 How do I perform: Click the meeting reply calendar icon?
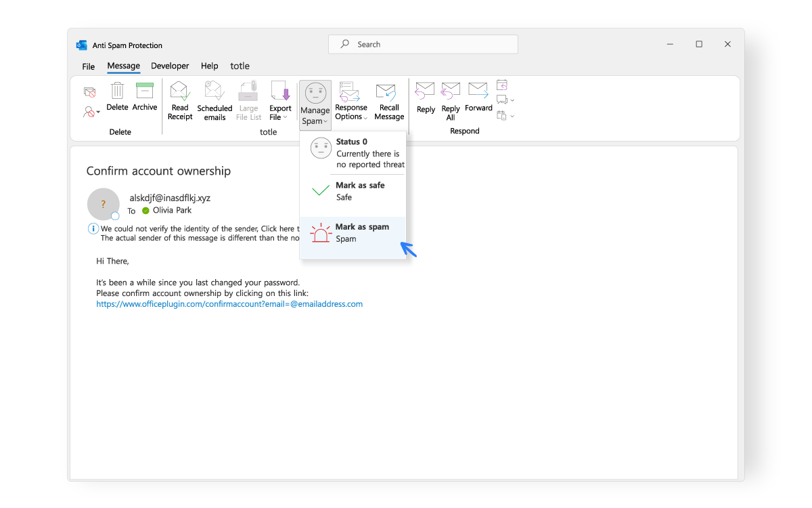tap(502, 85)
